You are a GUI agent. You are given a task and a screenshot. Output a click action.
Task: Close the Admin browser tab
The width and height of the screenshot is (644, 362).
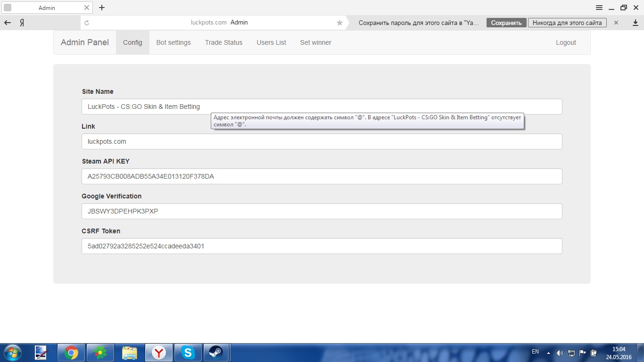tap(87, 8)
